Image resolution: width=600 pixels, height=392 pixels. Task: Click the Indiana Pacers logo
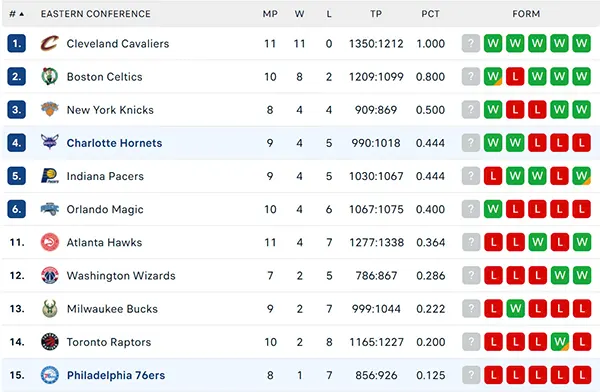[50, 176]
